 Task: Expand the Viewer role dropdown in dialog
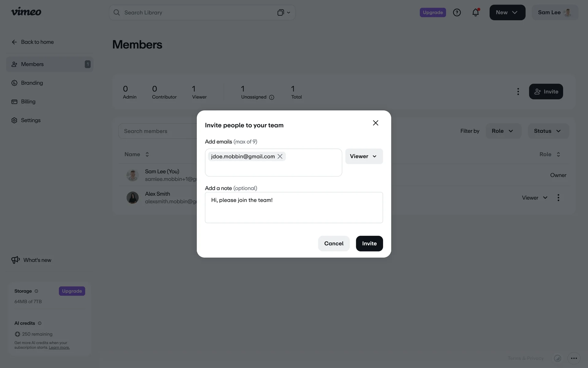pos(364,156)
